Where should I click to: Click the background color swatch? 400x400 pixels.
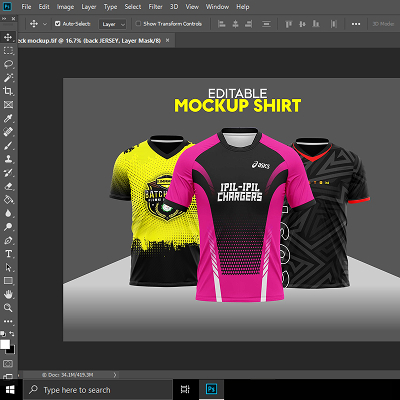click(x=12, y=350)
